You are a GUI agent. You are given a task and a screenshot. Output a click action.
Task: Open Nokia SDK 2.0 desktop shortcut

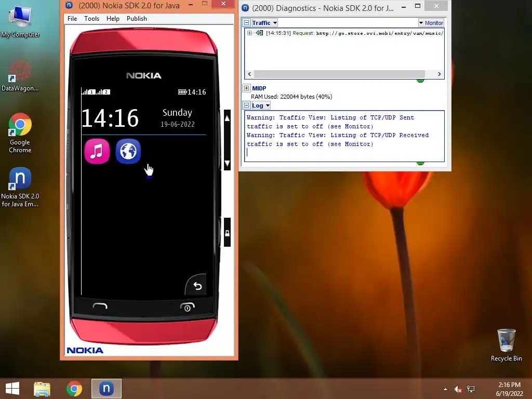click(x=20, y=187)
